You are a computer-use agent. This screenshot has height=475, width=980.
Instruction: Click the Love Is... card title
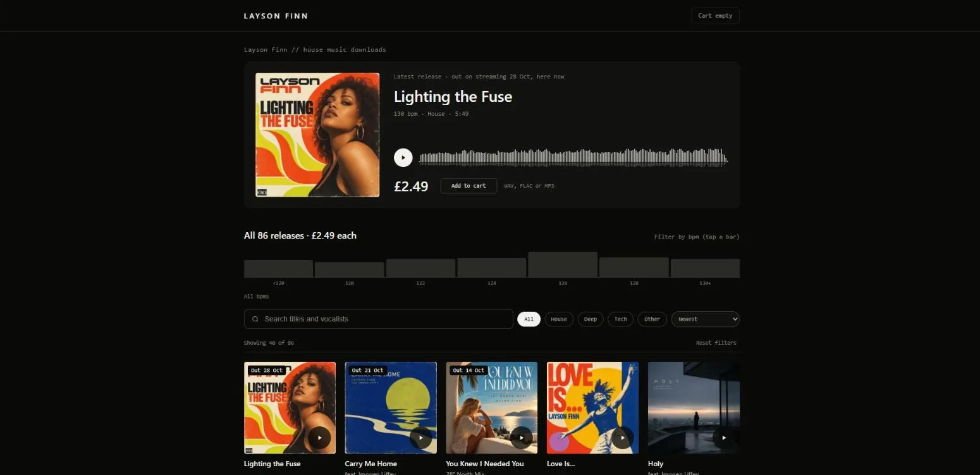click(x=561, y=464)
